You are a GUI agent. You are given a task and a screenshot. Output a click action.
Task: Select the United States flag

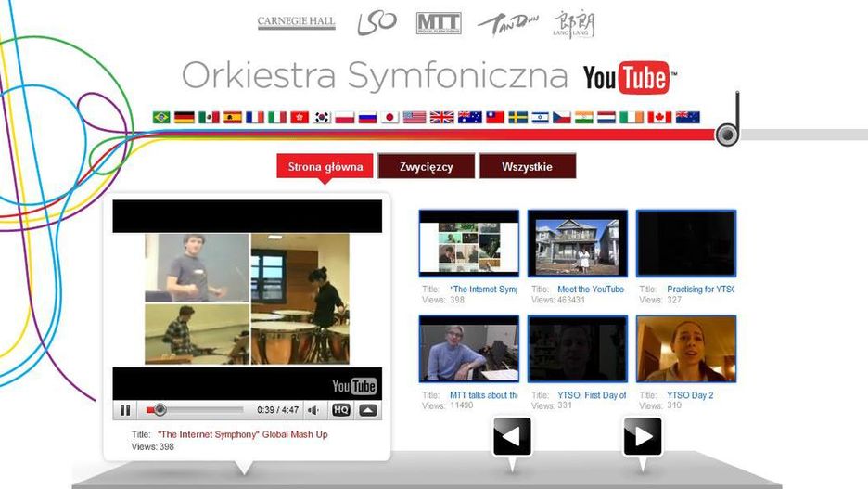point(415,117)
